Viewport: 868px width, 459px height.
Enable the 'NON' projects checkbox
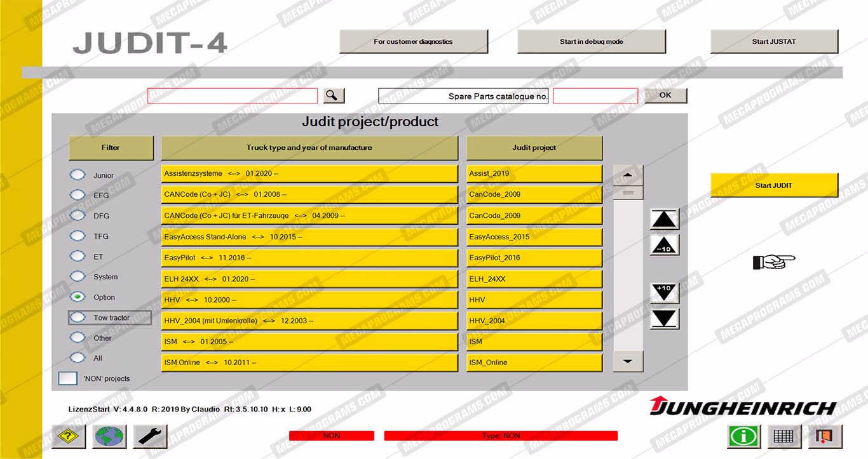pos(68,378)
